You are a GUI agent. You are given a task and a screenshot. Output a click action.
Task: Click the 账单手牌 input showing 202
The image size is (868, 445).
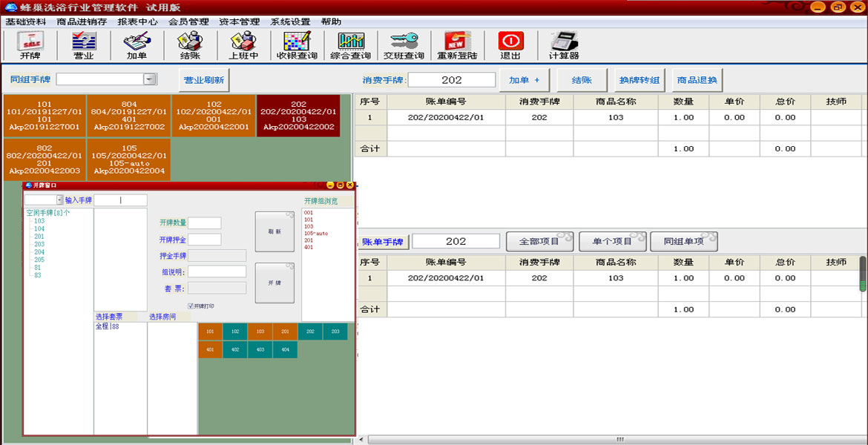click(456, 241)
